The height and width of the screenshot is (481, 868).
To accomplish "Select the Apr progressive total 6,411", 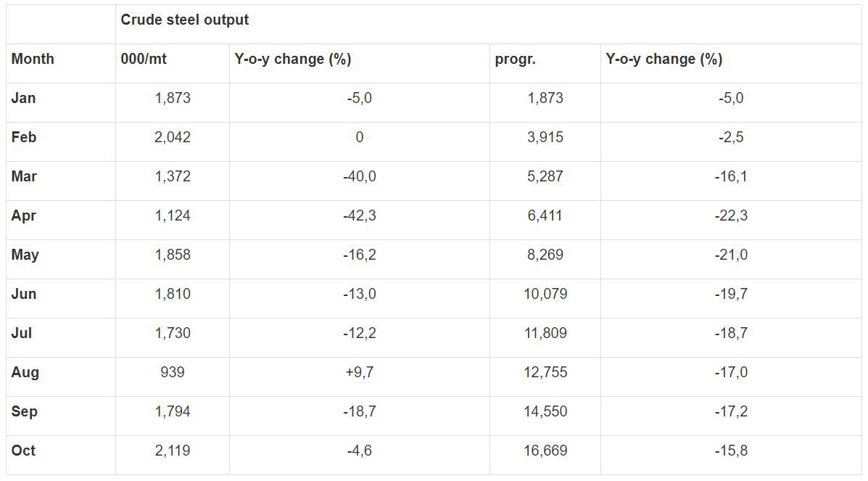I will [x=545, y=215].
